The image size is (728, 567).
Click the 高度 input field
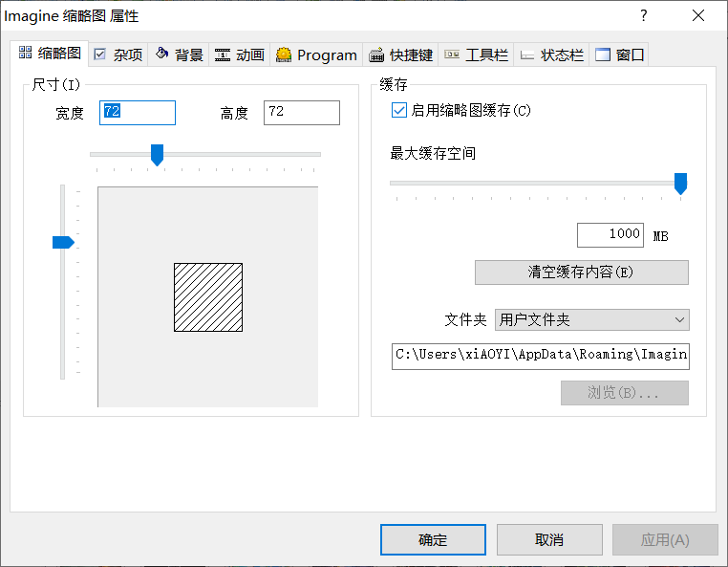coord(302,113)
